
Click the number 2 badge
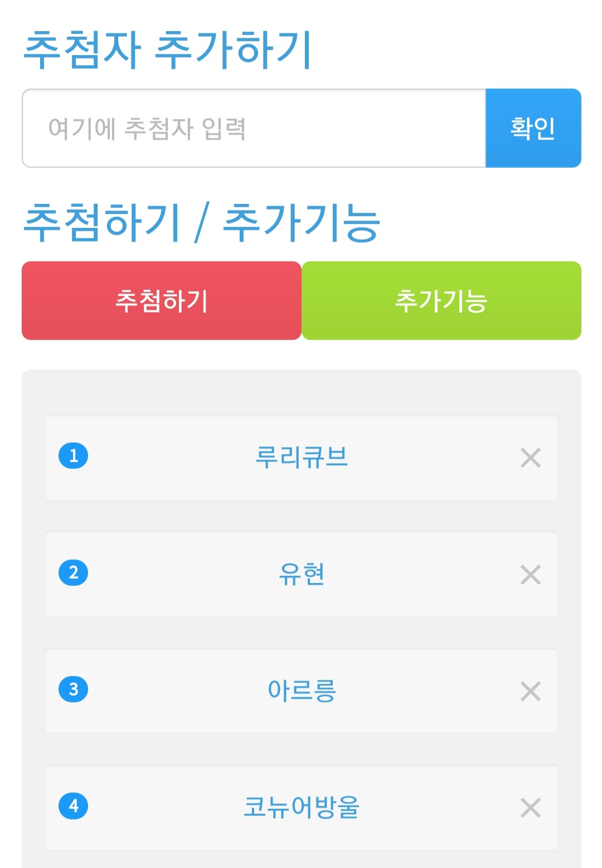[74, 573]
